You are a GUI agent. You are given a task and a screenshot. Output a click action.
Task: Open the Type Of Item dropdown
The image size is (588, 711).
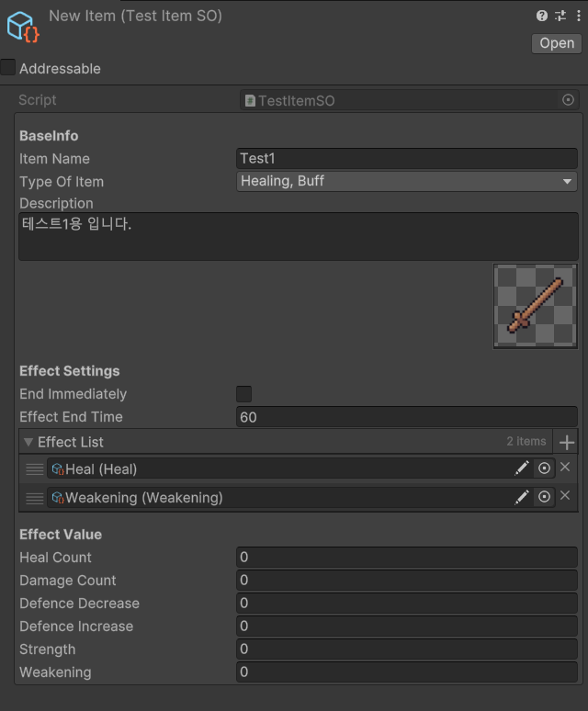407,181
